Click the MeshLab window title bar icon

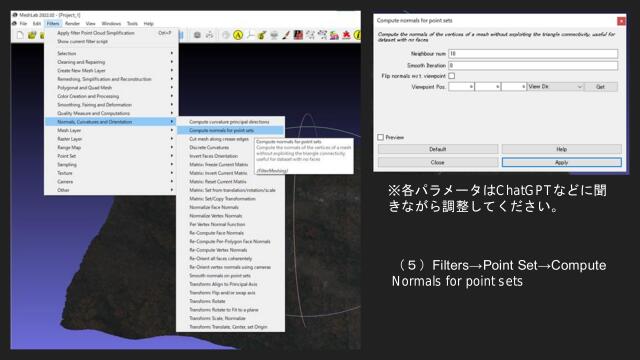point(15,15)
